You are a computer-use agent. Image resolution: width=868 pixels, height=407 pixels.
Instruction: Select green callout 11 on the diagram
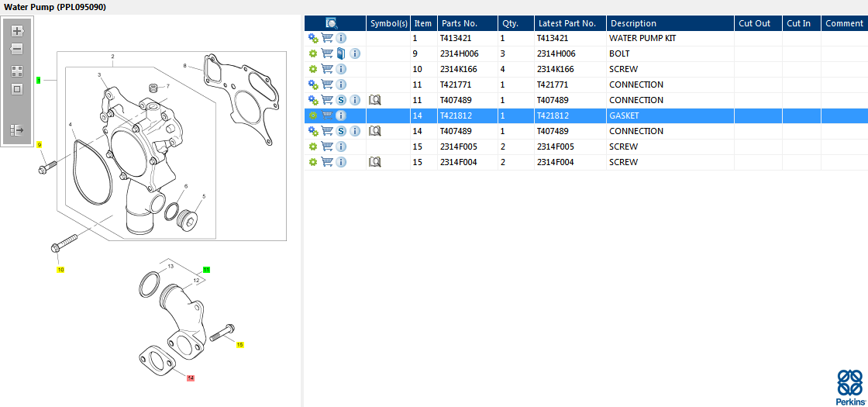pos(206,270)
